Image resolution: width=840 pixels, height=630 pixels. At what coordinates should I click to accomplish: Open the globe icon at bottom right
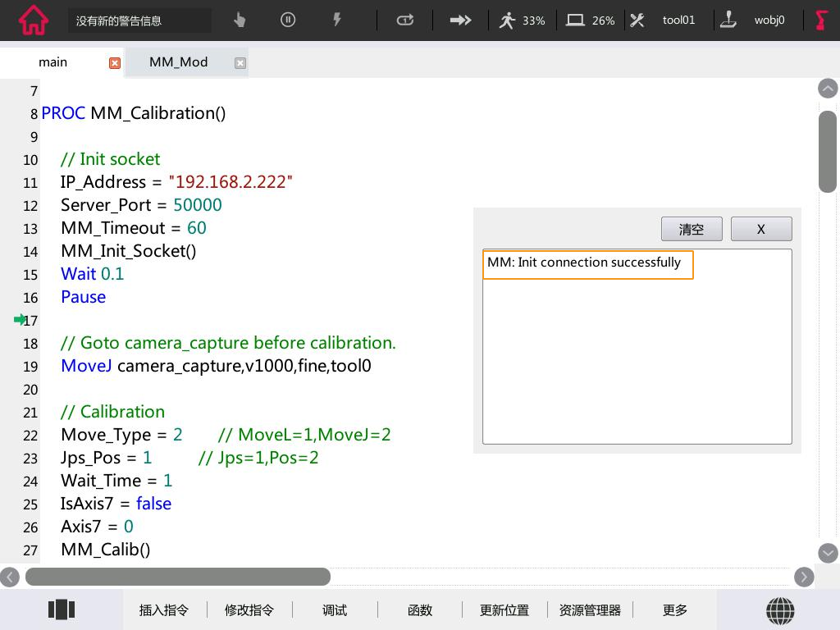779,610
